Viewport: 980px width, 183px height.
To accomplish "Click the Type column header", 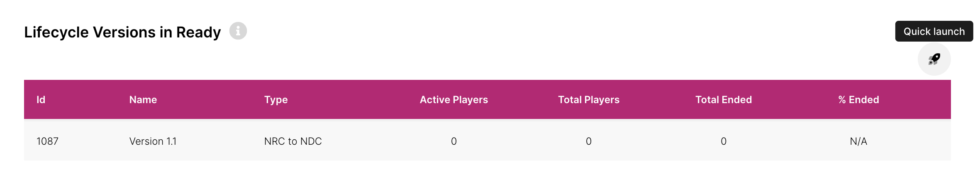I will tap(276, 100).
